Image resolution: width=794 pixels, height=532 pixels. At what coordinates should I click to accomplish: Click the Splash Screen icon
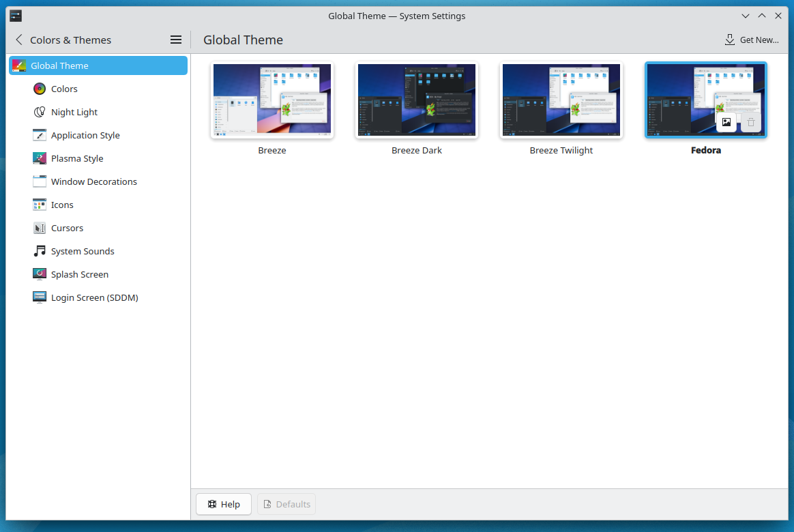40,274
